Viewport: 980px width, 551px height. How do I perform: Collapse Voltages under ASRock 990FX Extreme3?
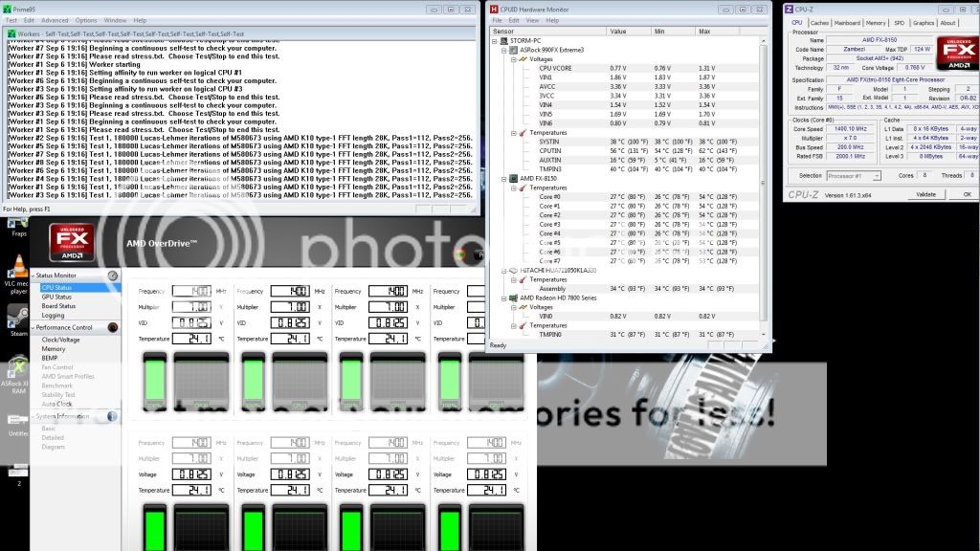(514, 59)
